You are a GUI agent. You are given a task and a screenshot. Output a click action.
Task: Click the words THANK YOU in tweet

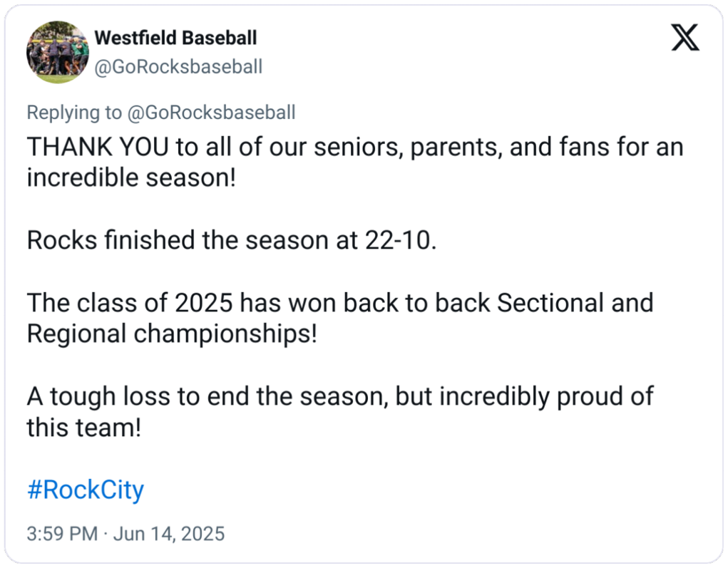(98, 148)
